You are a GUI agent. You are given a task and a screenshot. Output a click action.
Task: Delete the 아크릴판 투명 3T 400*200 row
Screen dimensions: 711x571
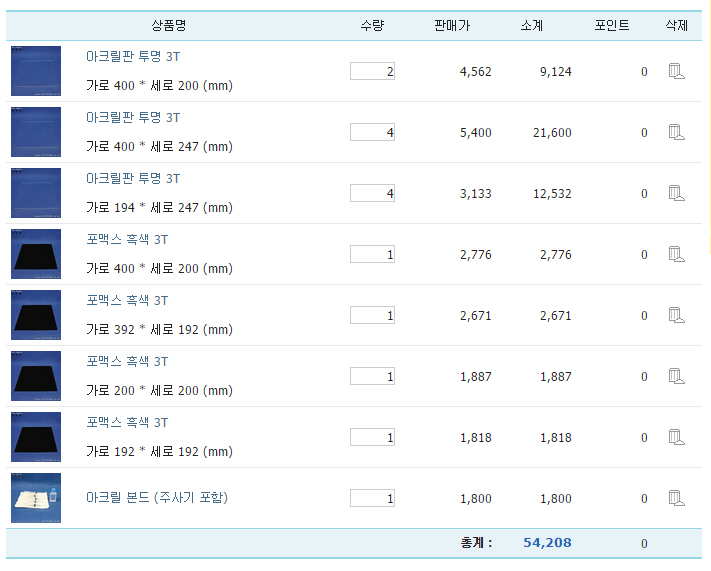click(x=677, y=71)
